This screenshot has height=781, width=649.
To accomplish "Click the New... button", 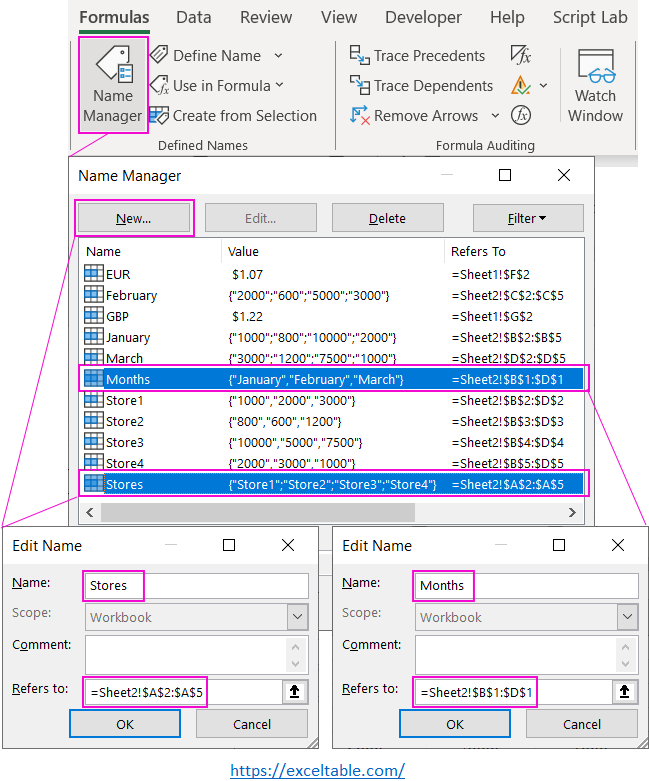I will (x=133, y=218).
